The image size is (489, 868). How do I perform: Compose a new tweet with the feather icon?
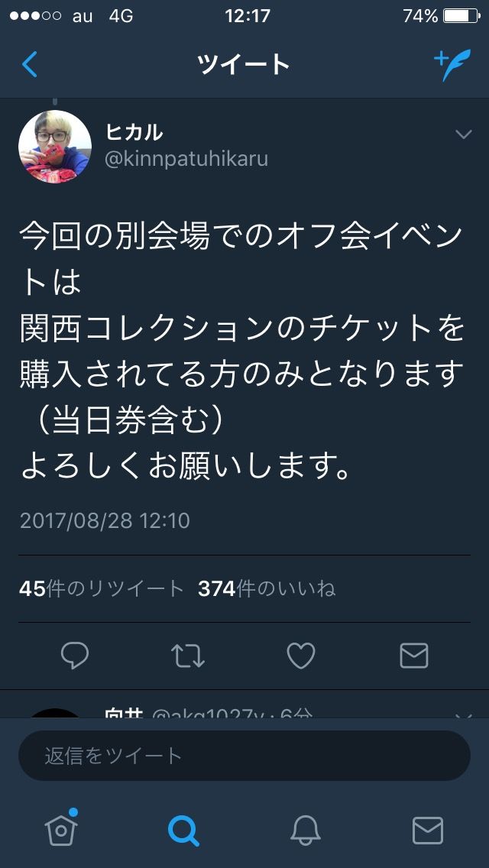pos(452,65)
